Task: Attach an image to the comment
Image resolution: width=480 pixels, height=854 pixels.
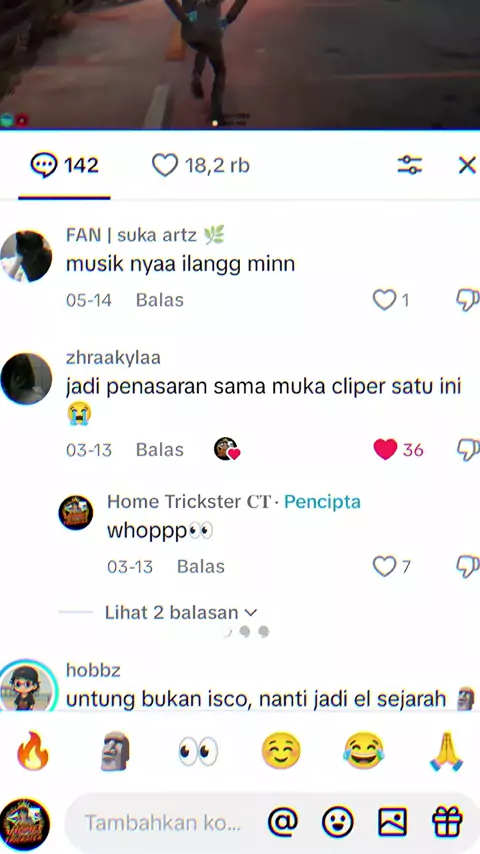Action: [x=392, y=821]
